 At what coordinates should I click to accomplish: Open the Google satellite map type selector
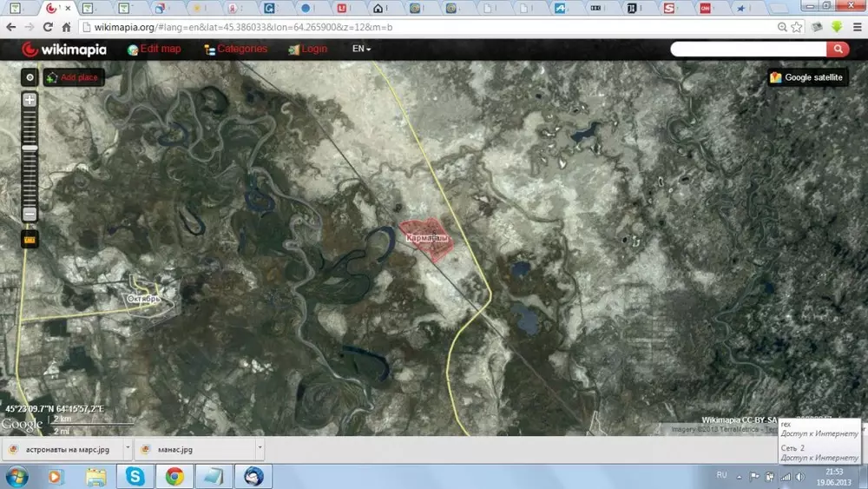[806, 77]
